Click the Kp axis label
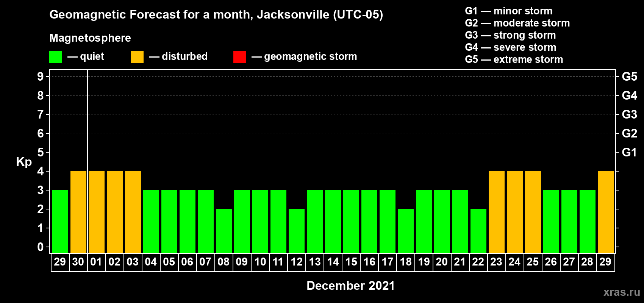644x303 pixels. (24, 162)
